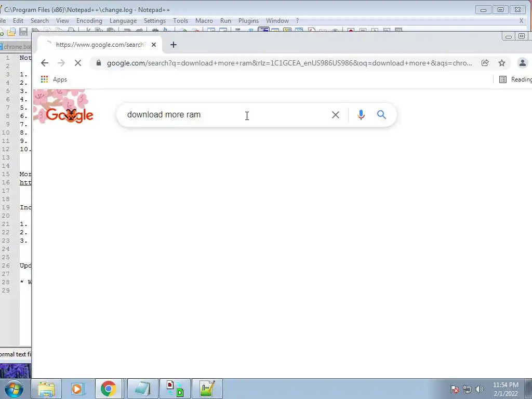Clear the Google search query
The width and height of the screenshot is (532, 399).
(x=336, y=115)
